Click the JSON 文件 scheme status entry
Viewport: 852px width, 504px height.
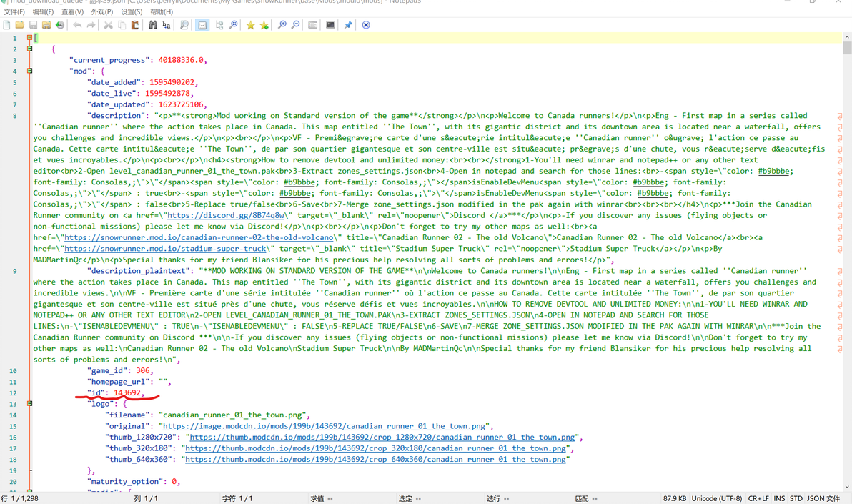(823, 498)
